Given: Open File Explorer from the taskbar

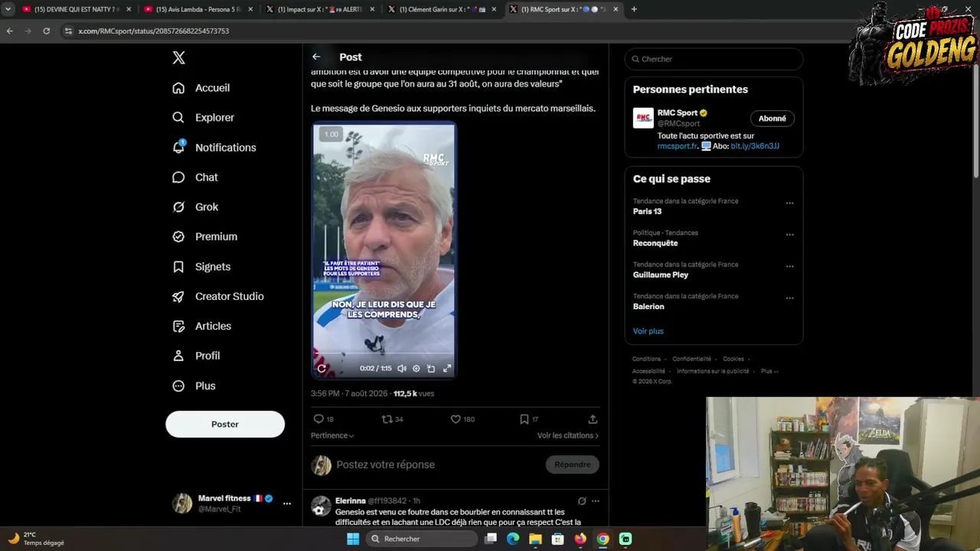Looking at the screenshot, I should tap(535, 539).
